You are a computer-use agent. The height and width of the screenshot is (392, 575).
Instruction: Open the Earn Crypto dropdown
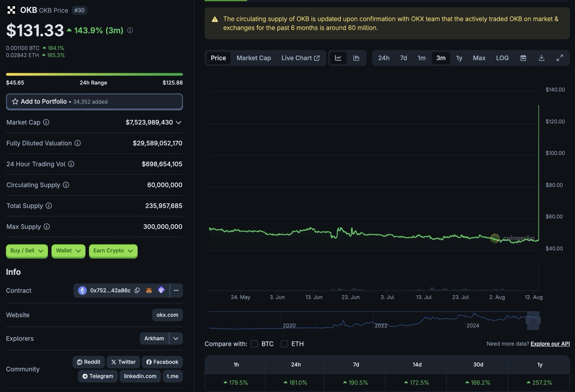tap(113, 251)
